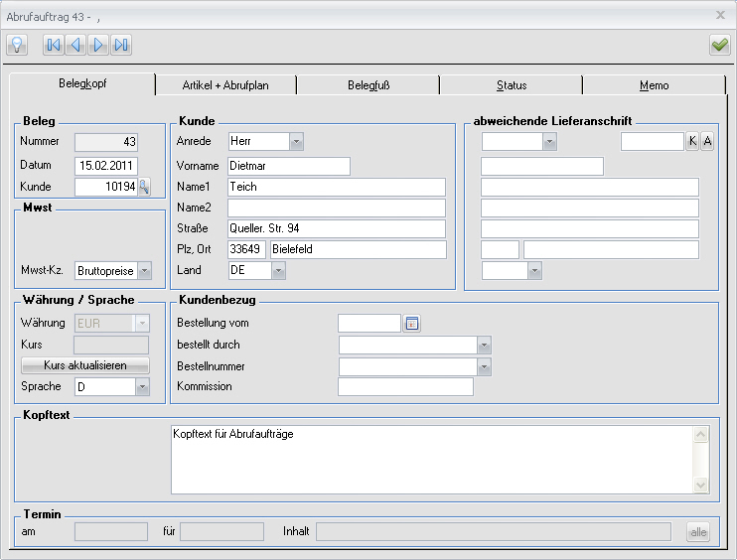This screenshot has height=560, width=737.
Task: Click the Vorname field with Dietmar
Action: (289, 166)
